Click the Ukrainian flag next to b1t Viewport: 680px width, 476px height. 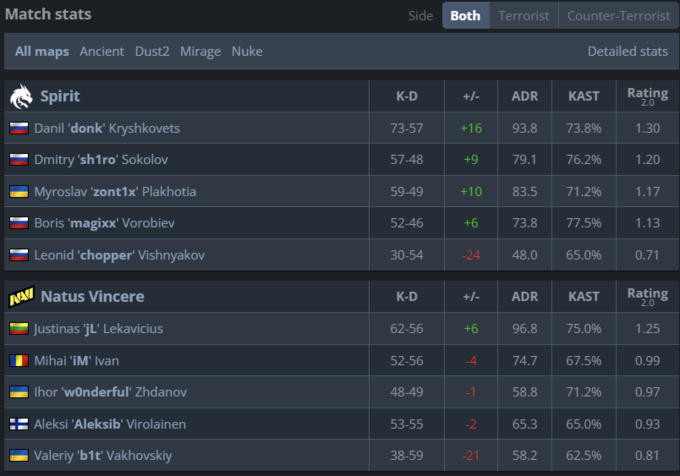tap(18, 455)
